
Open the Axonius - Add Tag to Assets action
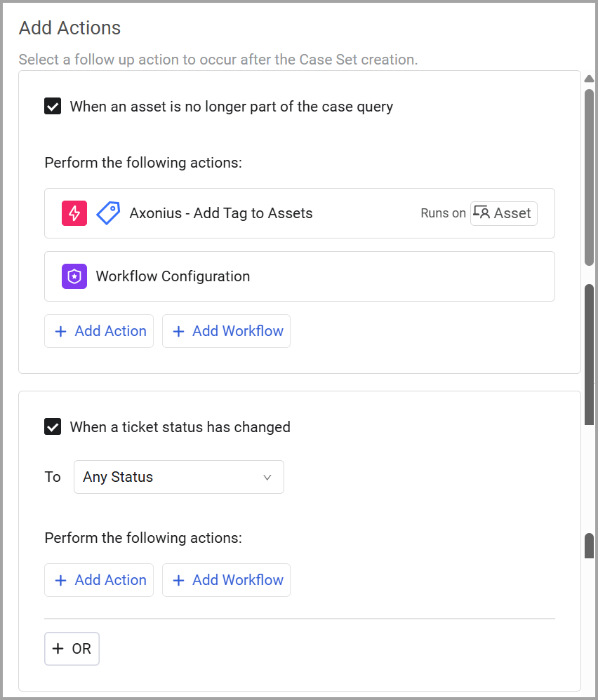tap(221, 213)
